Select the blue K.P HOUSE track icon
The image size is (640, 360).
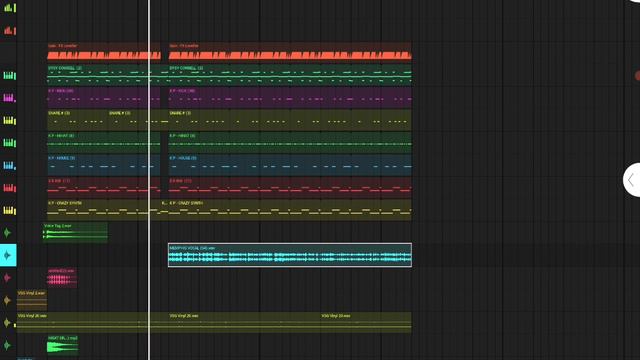point(9,165)
